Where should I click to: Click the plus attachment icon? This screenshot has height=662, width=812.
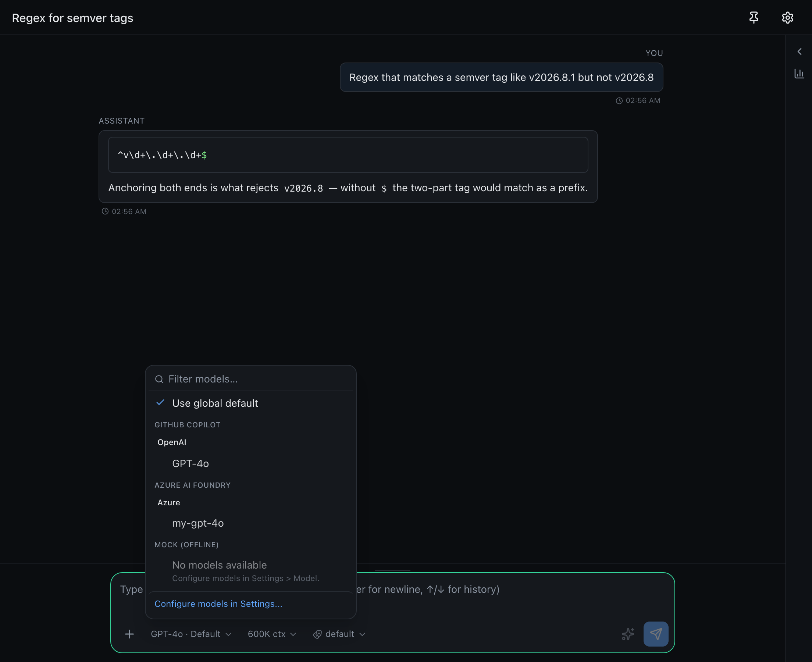click(x=129, y=634)
